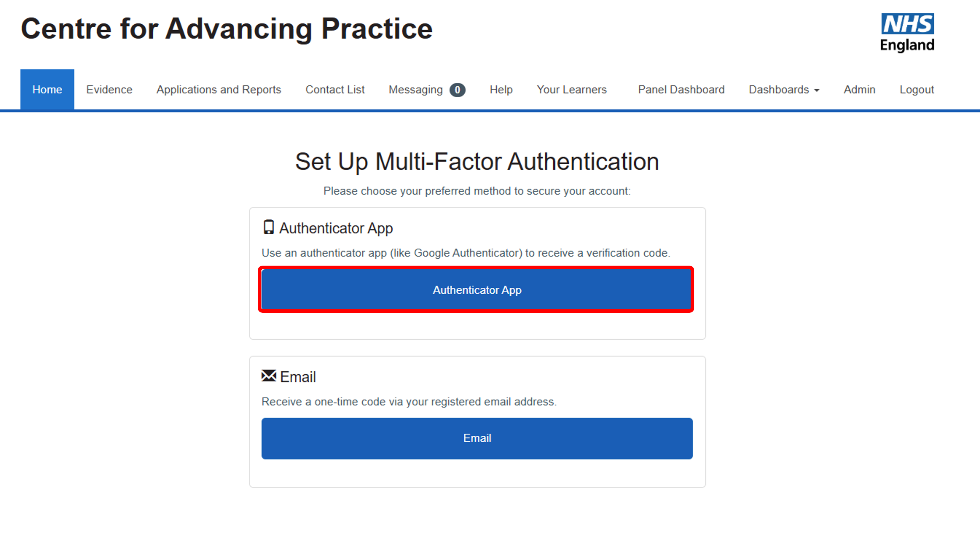The height and width of the screenshot is (560, 980).
Task: Click the Messaging unread count badge
Action: pyautogui.click(x=457, y=90)
